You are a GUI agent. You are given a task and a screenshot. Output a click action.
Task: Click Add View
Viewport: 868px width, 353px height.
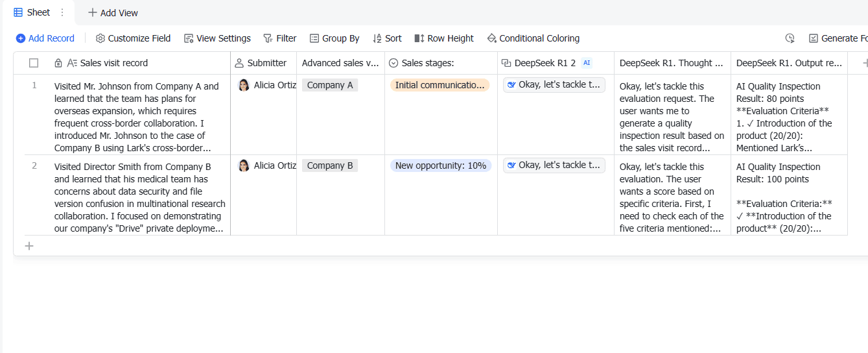[113, 13]
